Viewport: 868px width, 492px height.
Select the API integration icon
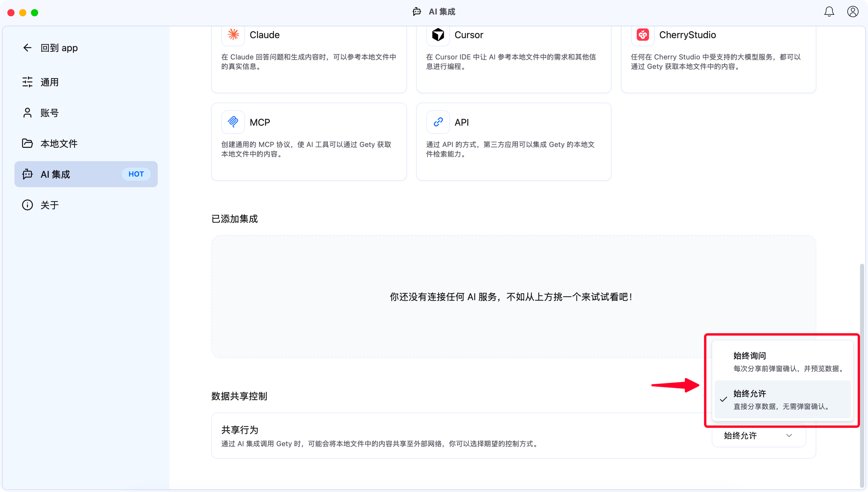coord(438,122)
